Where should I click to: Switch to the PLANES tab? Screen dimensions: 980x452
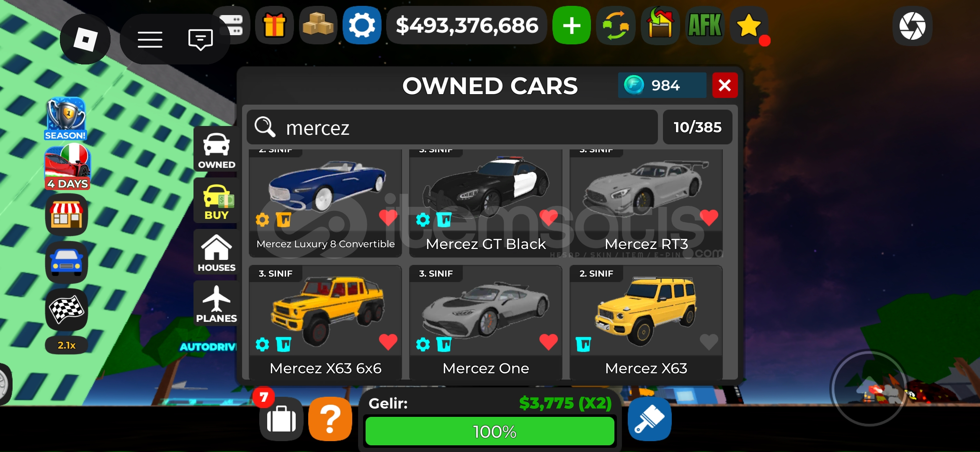coord(216,304)
